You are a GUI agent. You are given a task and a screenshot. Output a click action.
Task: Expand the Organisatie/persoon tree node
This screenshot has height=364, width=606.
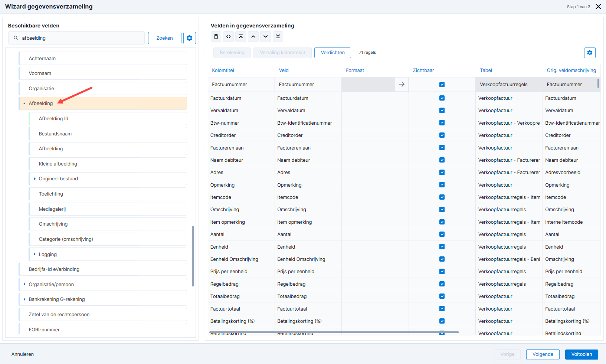24,284
